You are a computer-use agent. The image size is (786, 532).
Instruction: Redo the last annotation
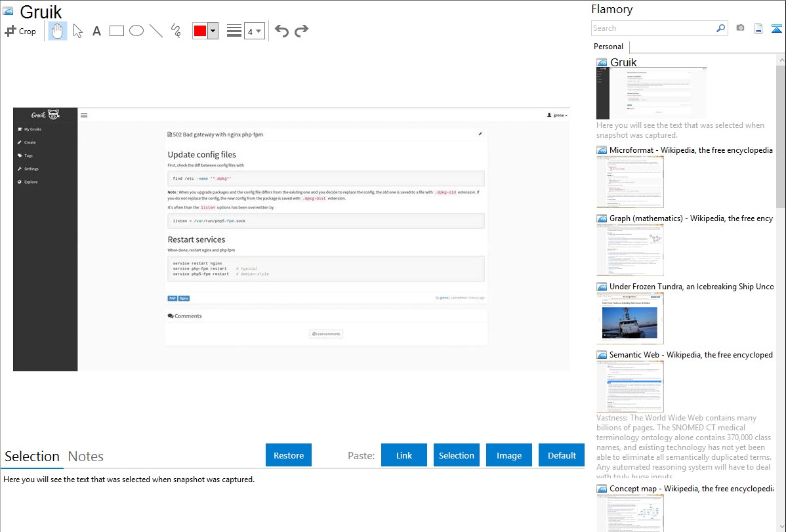pos(301,31)
